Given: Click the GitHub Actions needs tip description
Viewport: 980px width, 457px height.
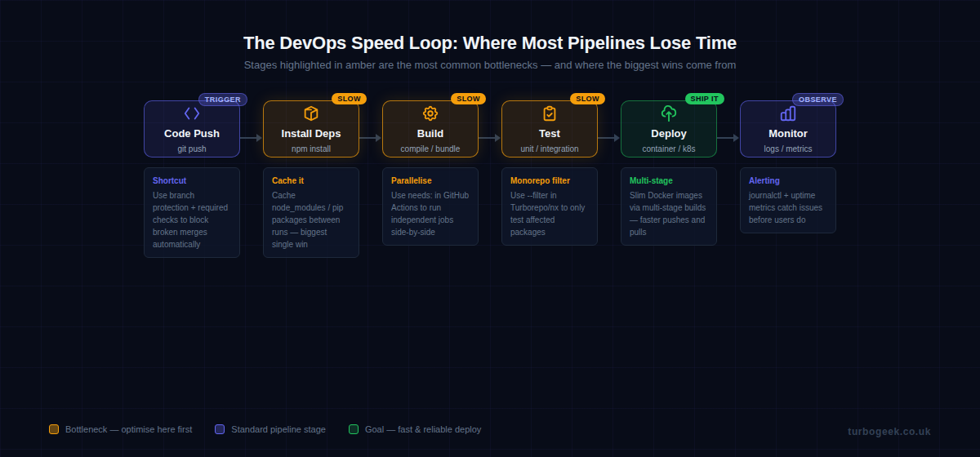Looking at the screenshot, I should (430, 214).
